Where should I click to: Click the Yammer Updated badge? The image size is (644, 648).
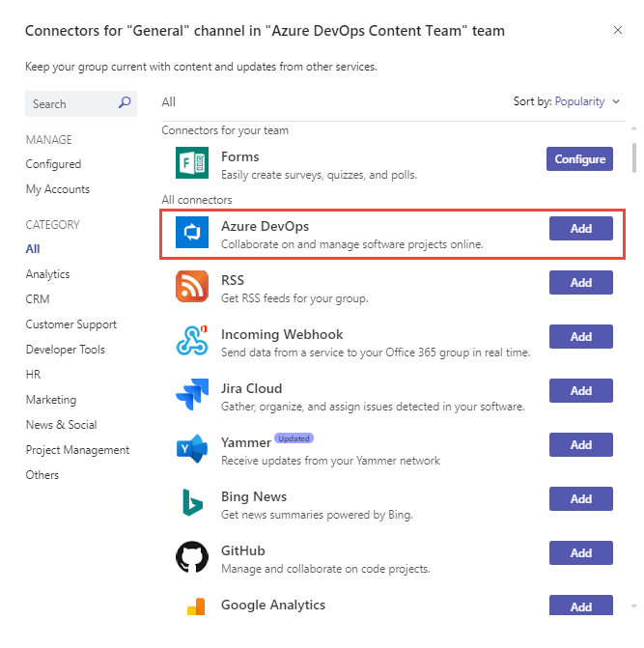click(294, 438)
